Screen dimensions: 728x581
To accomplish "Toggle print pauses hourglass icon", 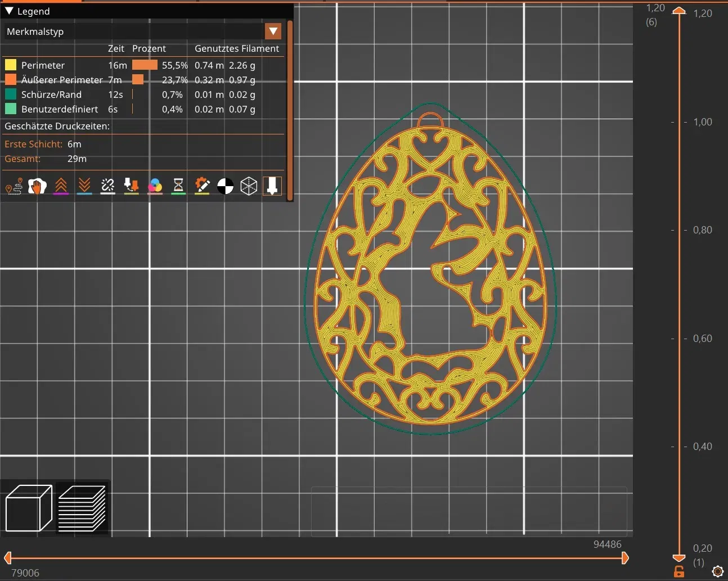I will pyautogui.click(x=178, y=186).
